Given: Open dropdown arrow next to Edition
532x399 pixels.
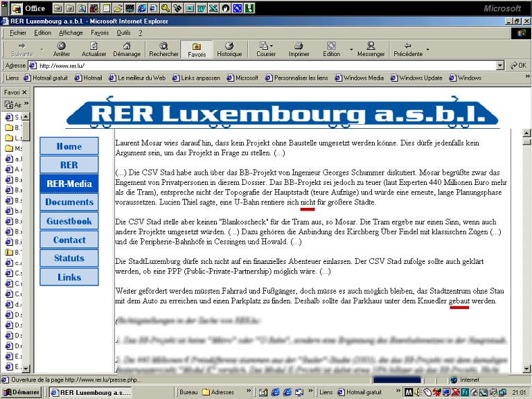Looking at the screenshot, I should pyautogui.click(x=351, y=50).
